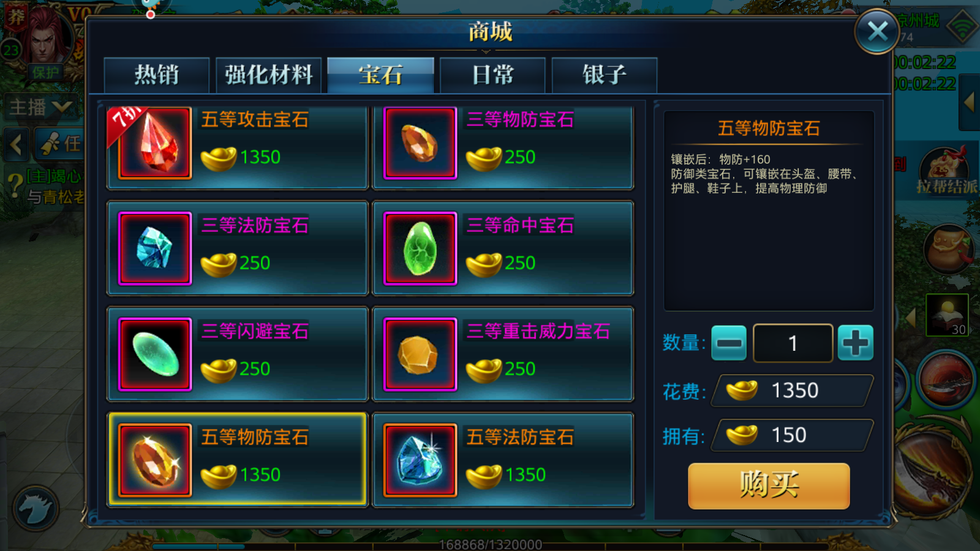980x551 pixels.
Task: Select the 三等重击威力宝石 amber gem icon
Action: [420, 354]
